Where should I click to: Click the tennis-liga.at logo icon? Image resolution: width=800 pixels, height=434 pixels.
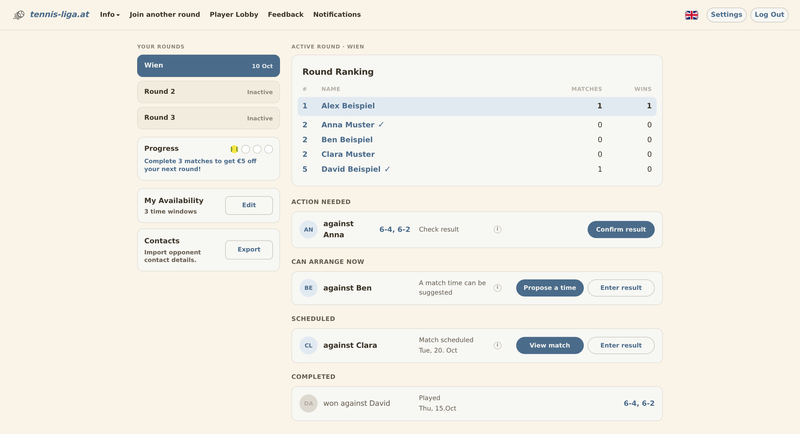[x=19, y=15]
